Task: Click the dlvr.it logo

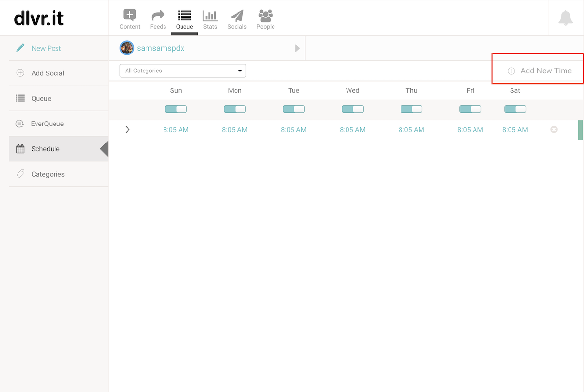Action: click(39, 18)
